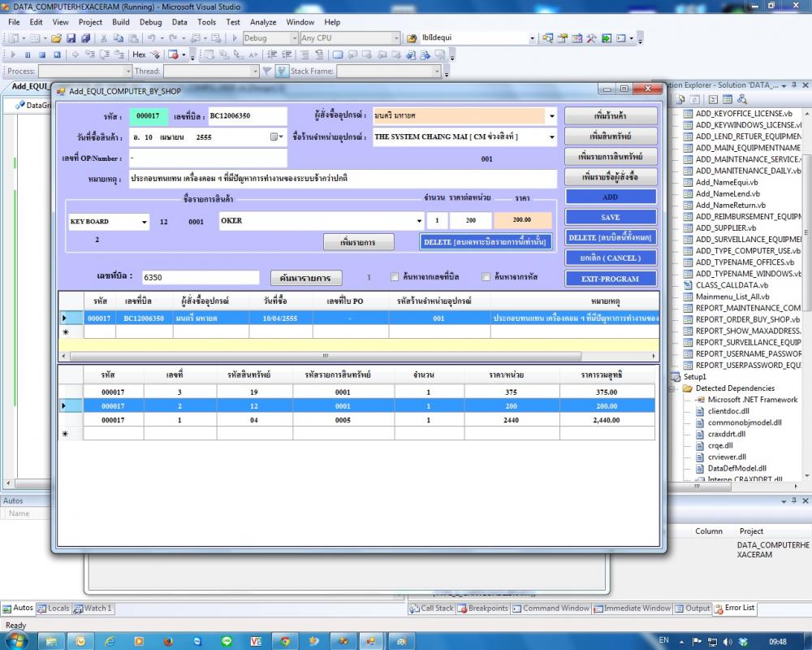
Task: Tick the search-by-code checkbox
Action: tap(486, 277)
